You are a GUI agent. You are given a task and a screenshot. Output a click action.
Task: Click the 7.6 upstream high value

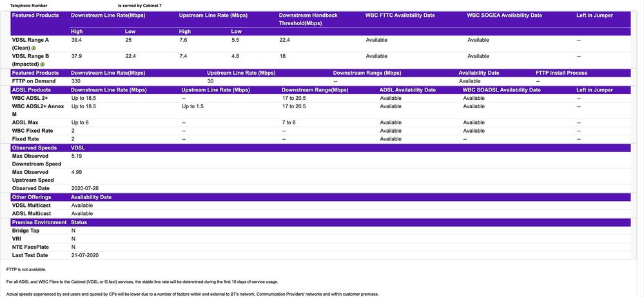tap(183, 40)
